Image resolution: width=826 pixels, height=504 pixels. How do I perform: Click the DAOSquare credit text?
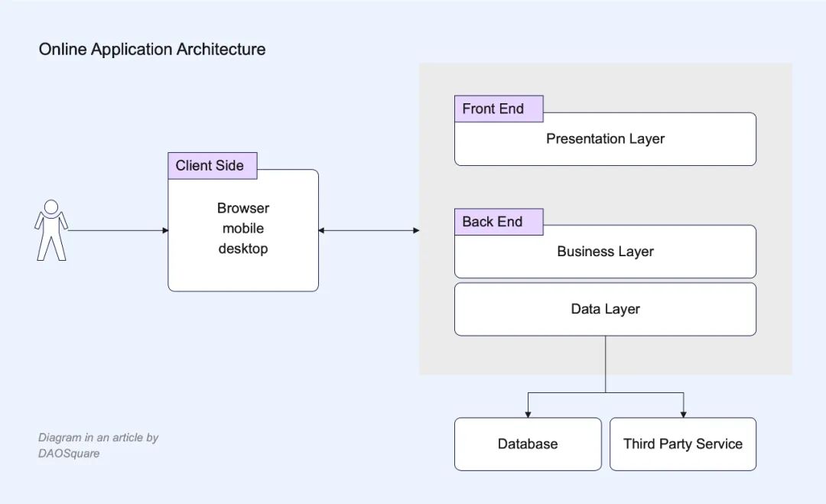point(69,454)
